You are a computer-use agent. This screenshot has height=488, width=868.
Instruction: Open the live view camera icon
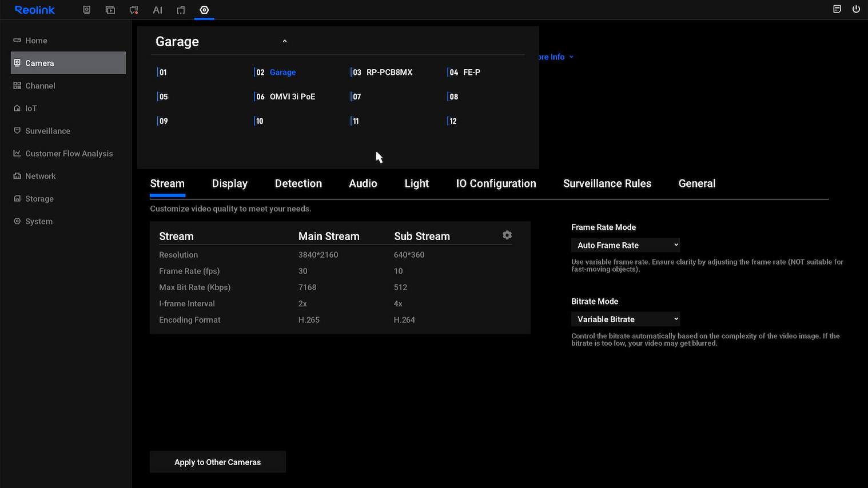[87, 10]
